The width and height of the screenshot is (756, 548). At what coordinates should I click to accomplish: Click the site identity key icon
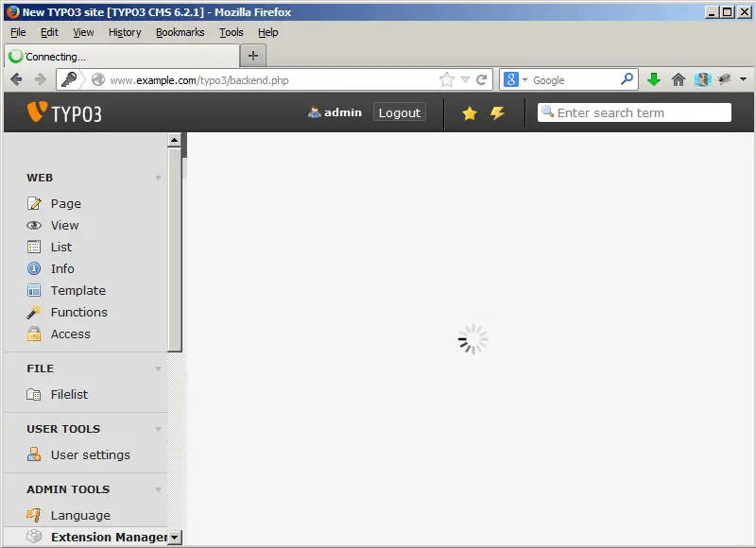69,79
